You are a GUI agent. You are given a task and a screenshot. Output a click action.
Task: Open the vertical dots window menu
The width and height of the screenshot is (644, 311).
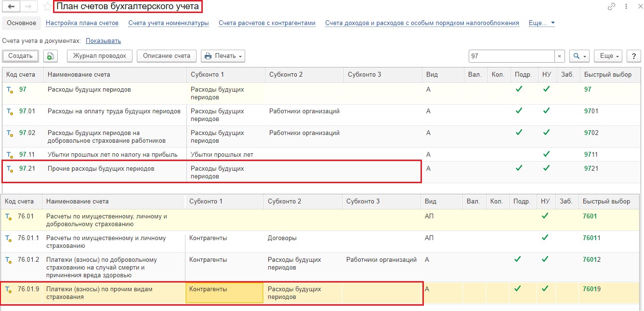coord(626,7)
